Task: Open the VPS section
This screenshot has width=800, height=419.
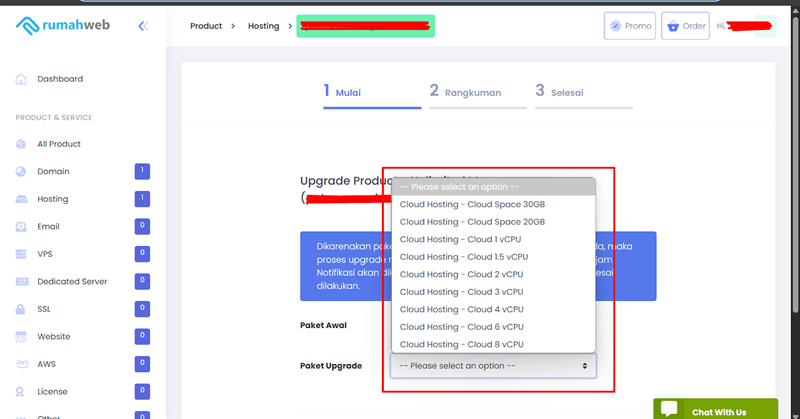Action: pos(45,254)
